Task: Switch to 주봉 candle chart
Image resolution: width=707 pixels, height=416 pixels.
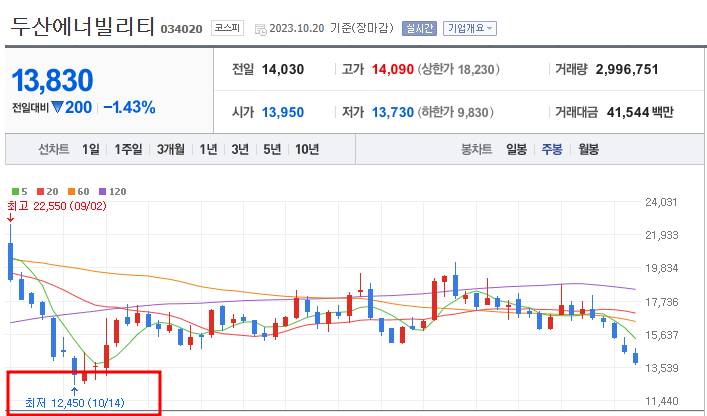Action: 552,149
